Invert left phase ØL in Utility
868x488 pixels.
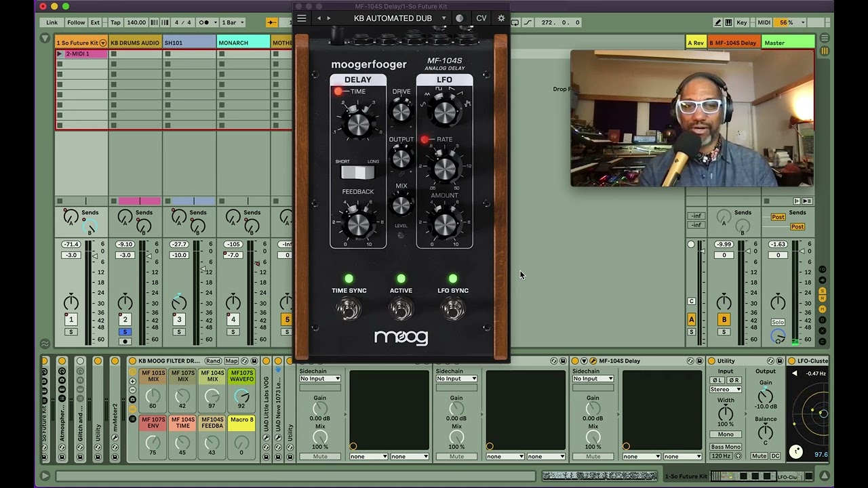tap(717, 380)
